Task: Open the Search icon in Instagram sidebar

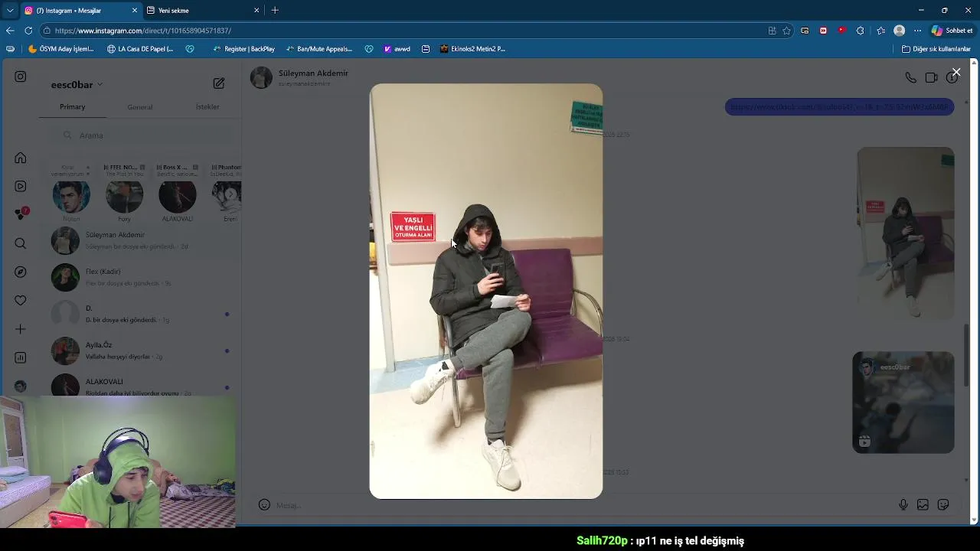Action: click(x=21, y=243)
